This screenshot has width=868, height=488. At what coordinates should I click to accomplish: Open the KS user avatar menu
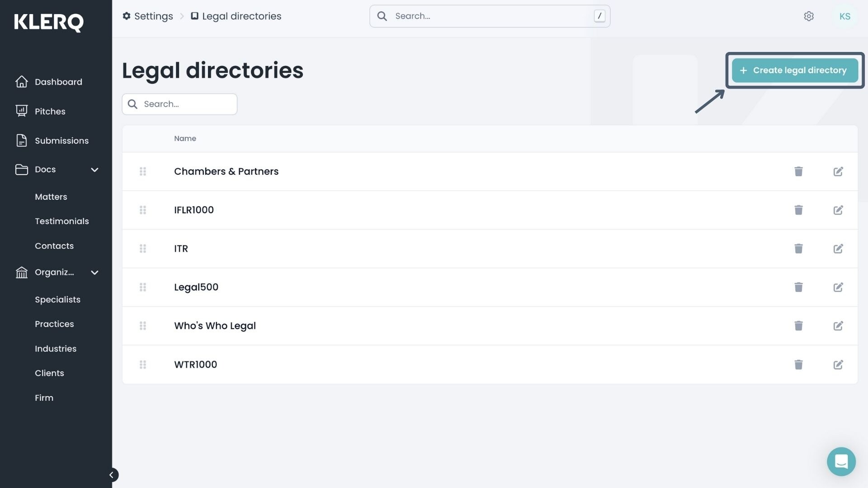pyautogui.click(x=844, y=16)
